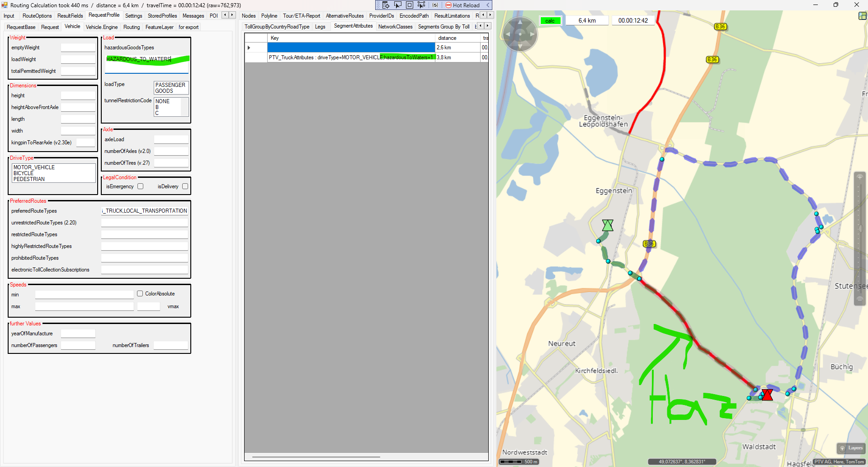
Task: Click the red destination flag marker
Action: pyautogui.click(x=767, y=395)
